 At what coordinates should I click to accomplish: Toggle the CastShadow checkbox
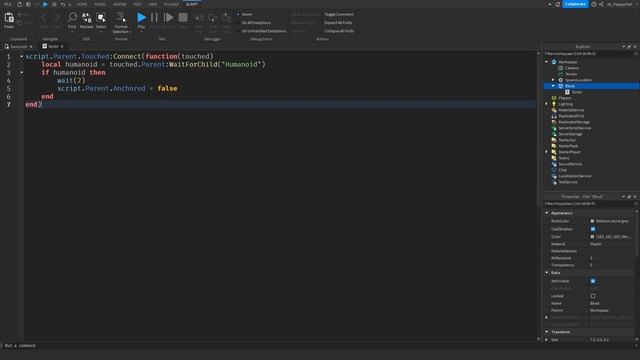593,229
